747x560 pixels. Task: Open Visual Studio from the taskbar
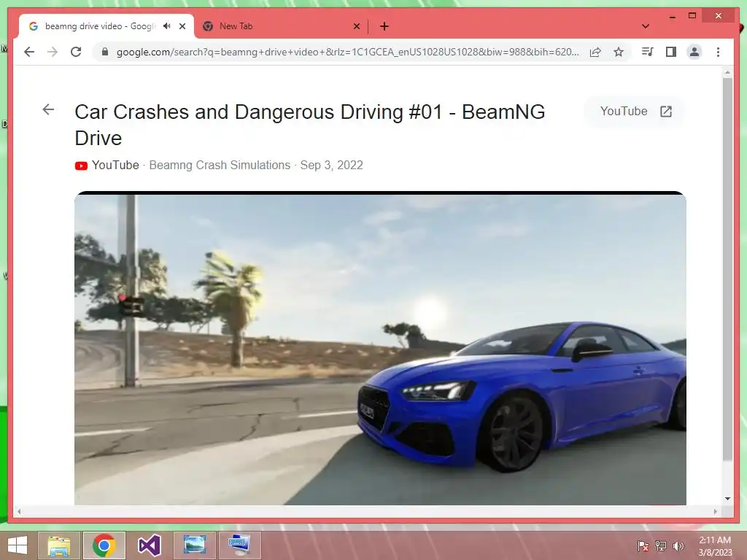pyautogui.click(x=149, y=545)
